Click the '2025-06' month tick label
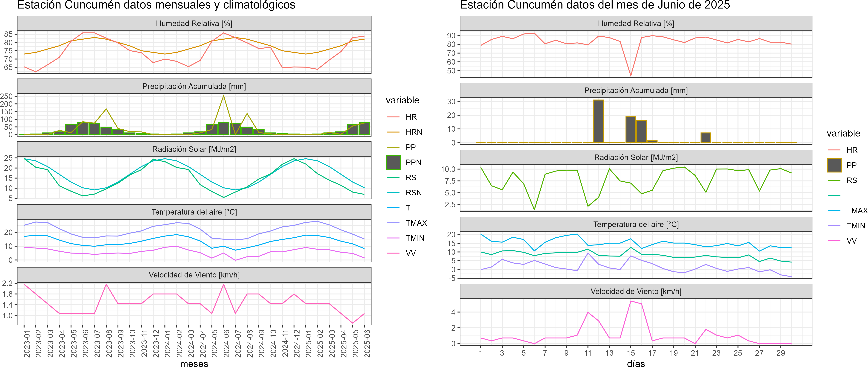 click(367, 343)
